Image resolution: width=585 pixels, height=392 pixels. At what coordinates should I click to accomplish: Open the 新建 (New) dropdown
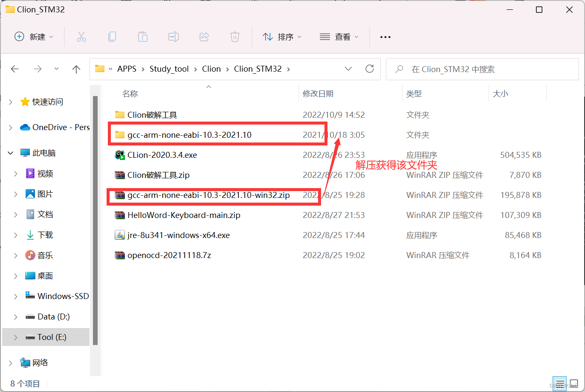point(34,37)
